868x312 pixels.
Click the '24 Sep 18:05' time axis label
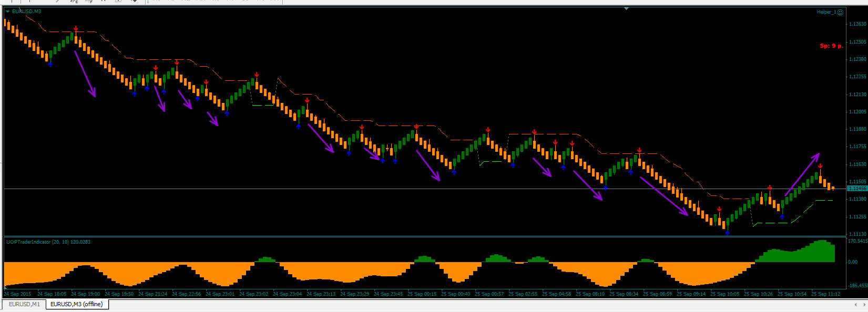pos(52,294)
